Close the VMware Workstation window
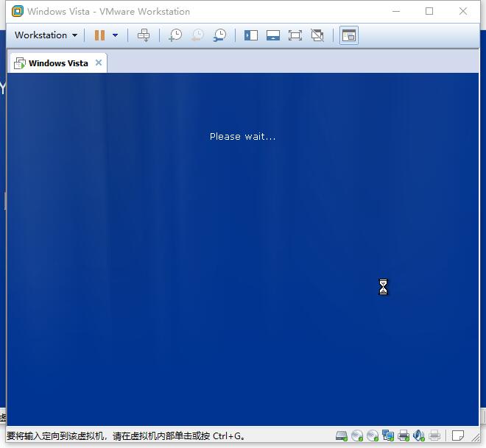The height and width of the screenshot is (448, 486). point(463,12)
